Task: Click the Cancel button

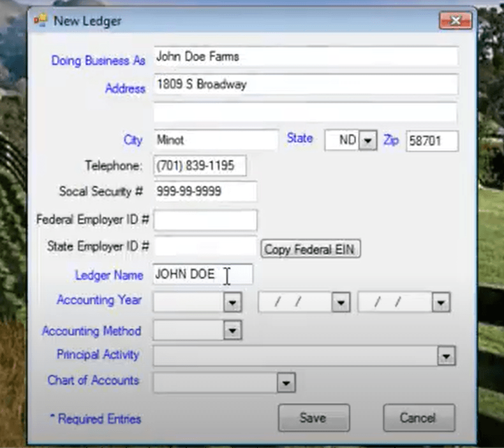Action: pyautogui.click(x=419, y=418)
